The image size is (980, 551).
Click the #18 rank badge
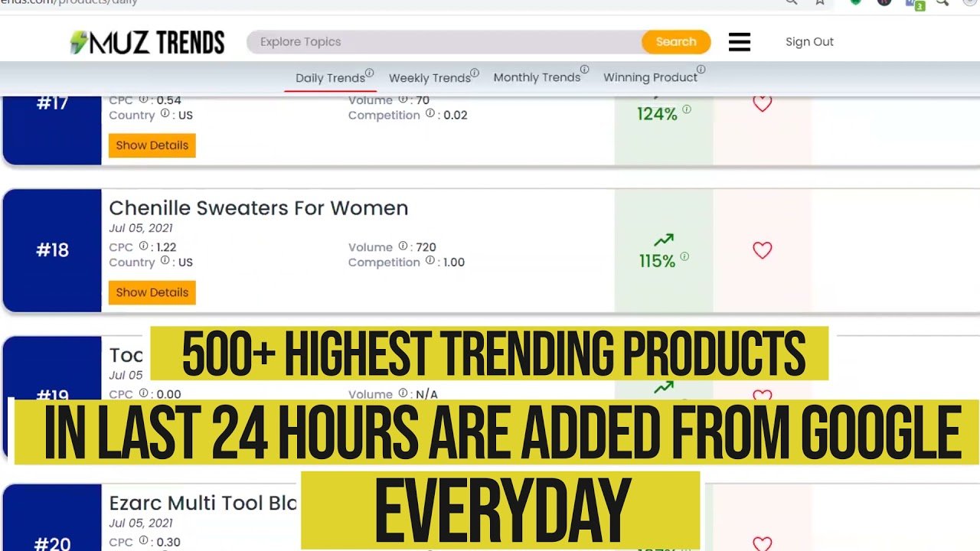[52, 250]
